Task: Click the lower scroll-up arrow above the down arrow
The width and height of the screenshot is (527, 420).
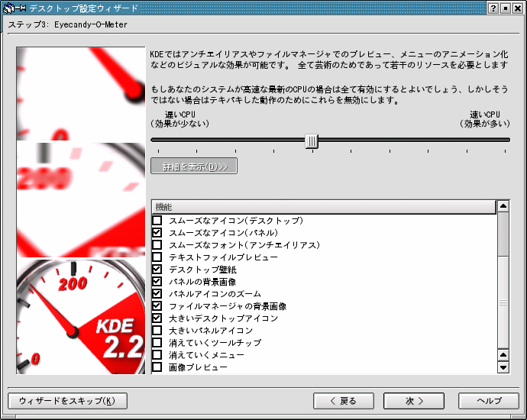Action: pos(503,355)
